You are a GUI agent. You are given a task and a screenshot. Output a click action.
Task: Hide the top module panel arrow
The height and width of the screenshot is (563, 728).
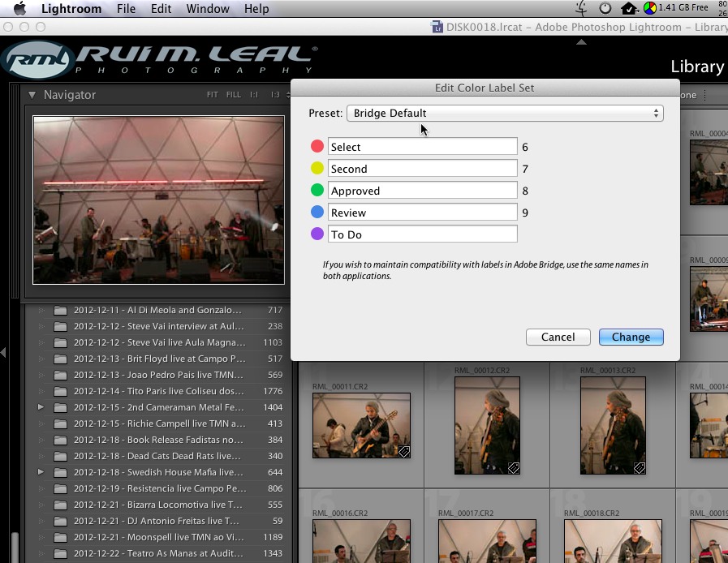581,42
